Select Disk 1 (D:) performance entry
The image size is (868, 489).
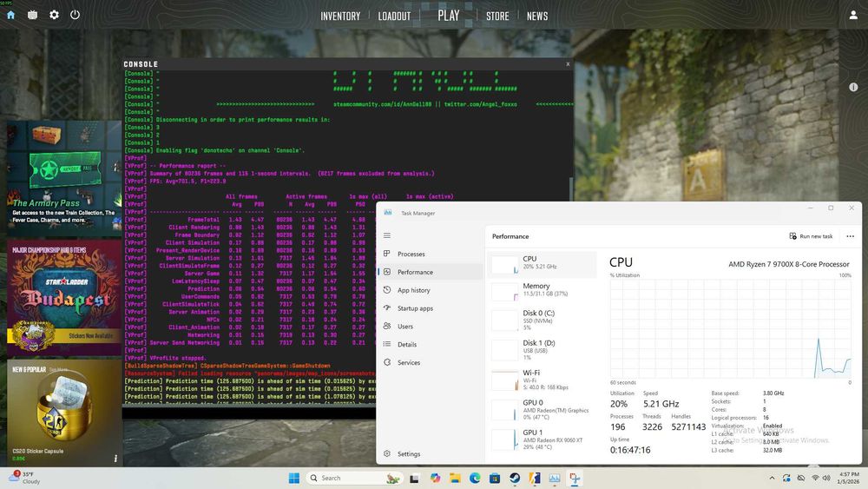coord(542,350)
